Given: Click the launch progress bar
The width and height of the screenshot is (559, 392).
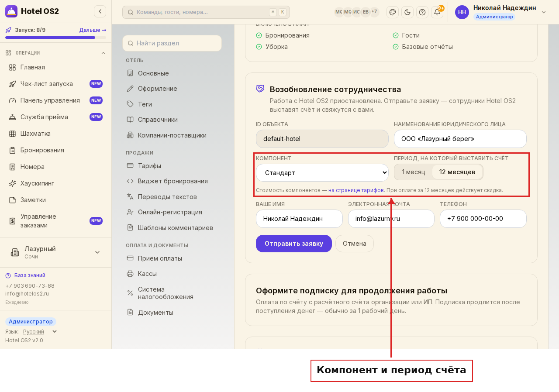Looking at the screenshot, I should [x=55, y=38].
